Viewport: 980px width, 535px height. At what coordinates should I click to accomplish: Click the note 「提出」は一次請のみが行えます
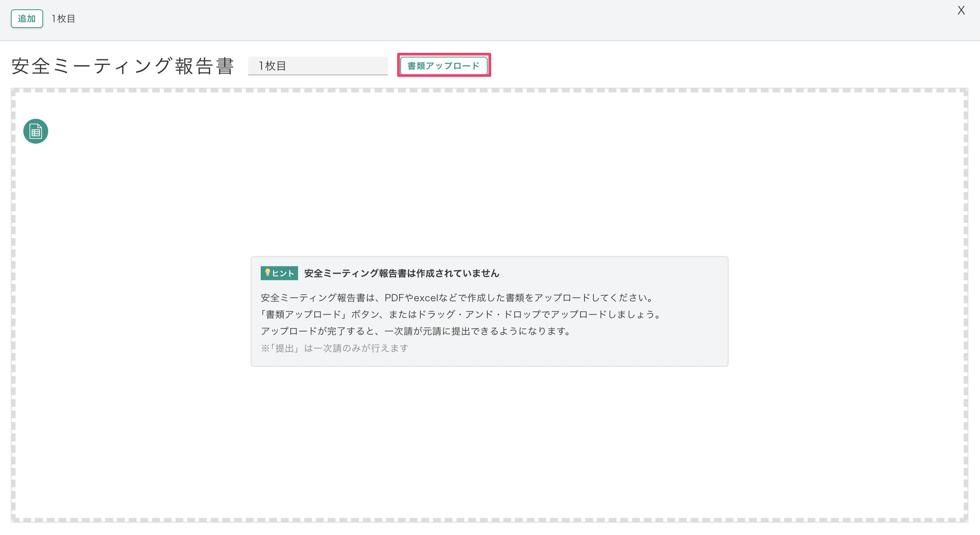335,348
